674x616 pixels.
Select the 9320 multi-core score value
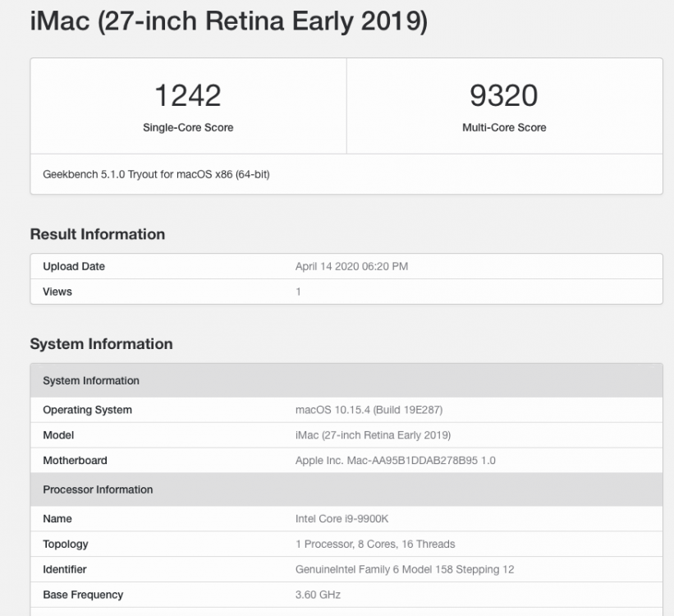point(504,95)
